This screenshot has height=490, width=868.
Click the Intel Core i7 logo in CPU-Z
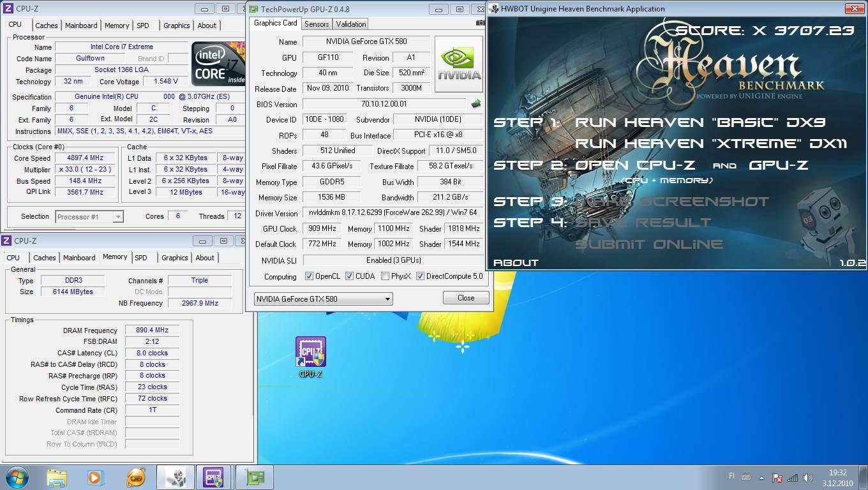click(218, 63)
